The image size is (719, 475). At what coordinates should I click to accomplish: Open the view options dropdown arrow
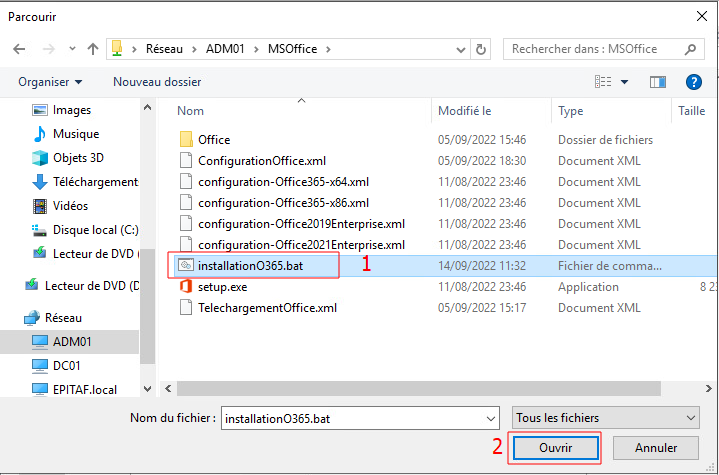[625, 82]
